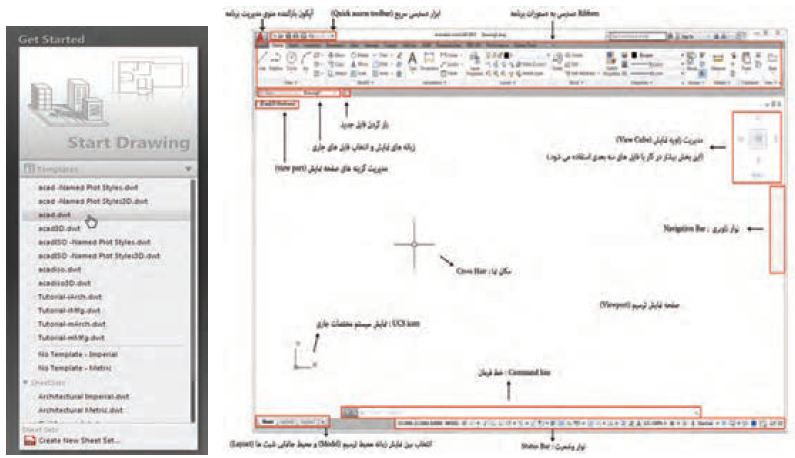Image resolution: width=795 pixels, height=458 pixels.
Task: Click the Insert block icon
Action: point(557,61)
